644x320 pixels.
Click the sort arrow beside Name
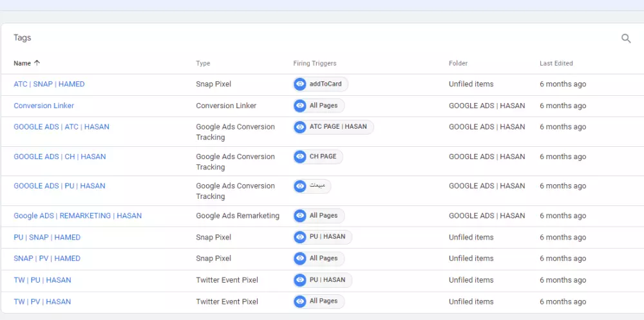[37, 63]
